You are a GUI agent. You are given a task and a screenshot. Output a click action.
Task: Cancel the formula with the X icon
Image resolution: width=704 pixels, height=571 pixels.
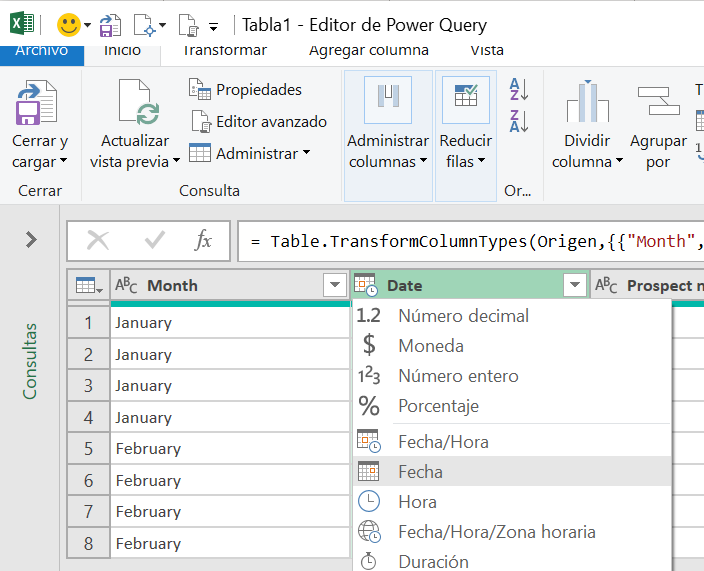click(98, 240)
